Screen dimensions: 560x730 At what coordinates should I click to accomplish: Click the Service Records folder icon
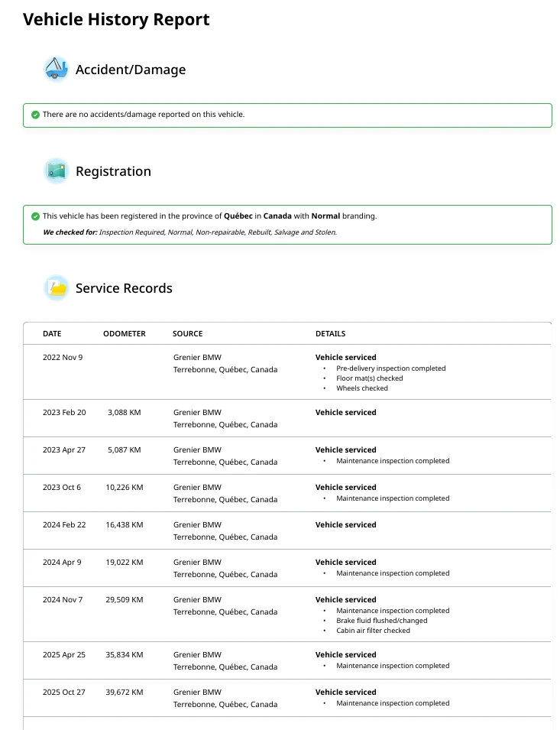coord(57,287)
